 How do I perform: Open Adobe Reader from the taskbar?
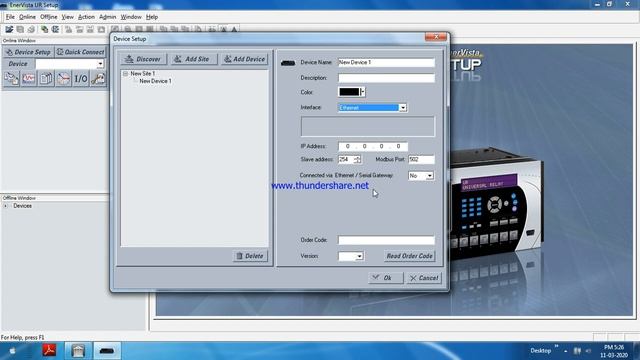pos(49,351)
